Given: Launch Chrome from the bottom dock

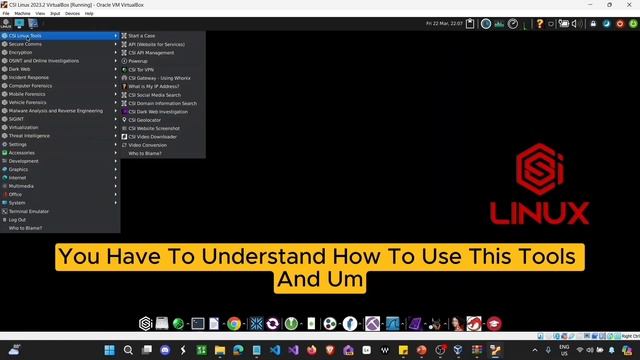Looking at the screenshot, I should (234, 324).
